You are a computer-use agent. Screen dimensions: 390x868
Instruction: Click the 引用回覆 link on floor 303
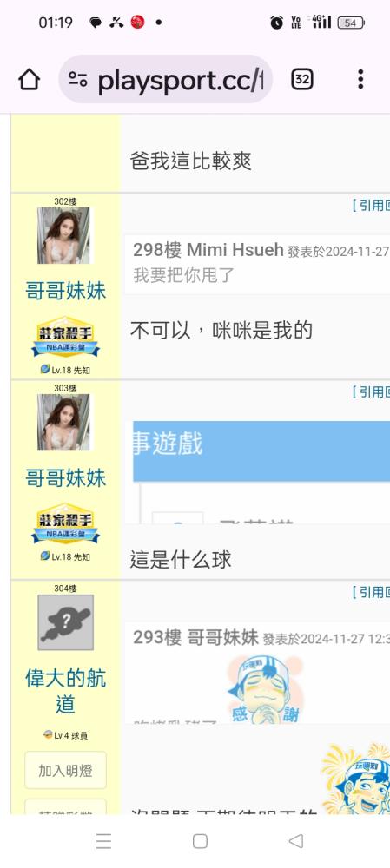point(371,392)
